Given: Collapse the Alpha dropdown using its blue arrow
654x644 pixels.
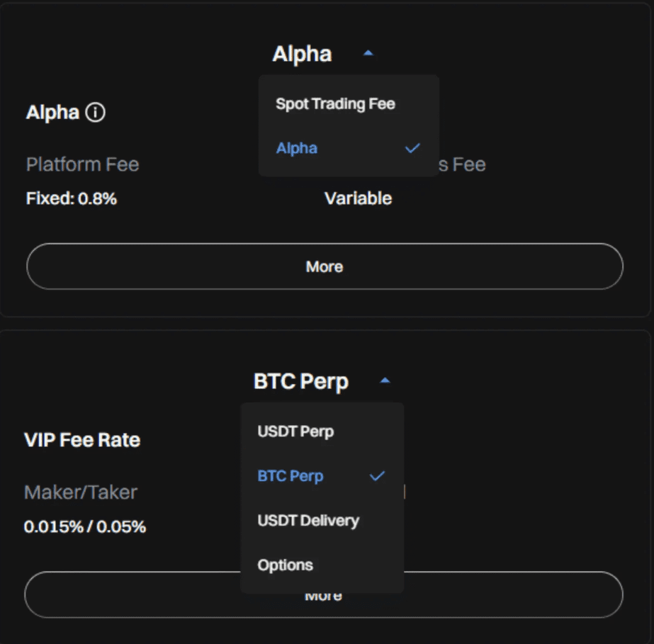Looking at the screenshot, I should point(368,53).
